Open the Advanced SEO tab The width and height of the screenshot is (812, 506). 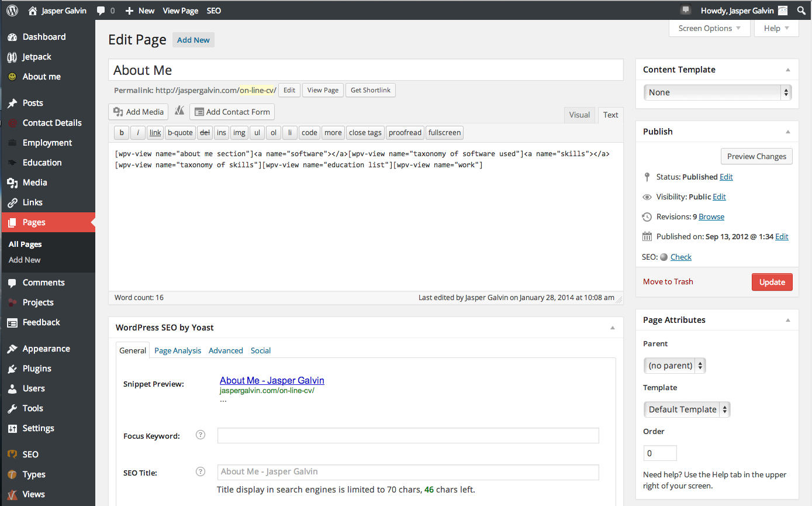[x=226, y=350]
